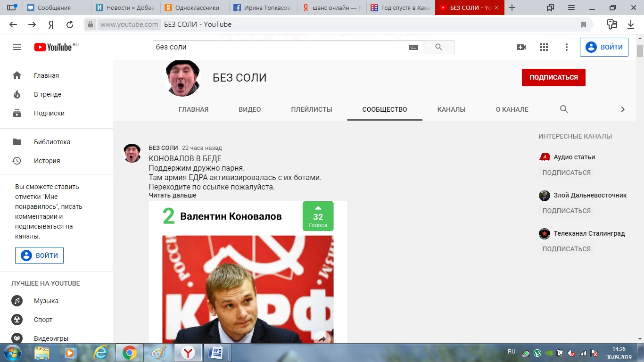
Task: Open the Телеканал Сталинград channel link
Action: point(589,233)
